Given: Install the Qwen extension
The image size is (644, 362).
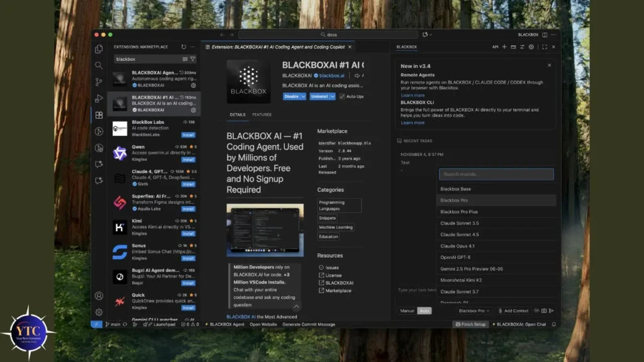Looking at the screenshot, I should (188, 159).
